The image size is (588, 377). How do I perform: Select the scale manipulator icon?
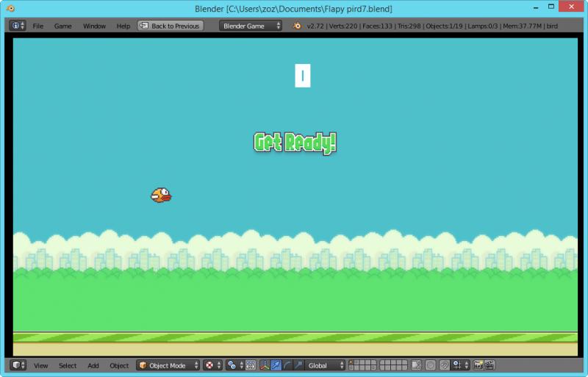tap(298, 365)
